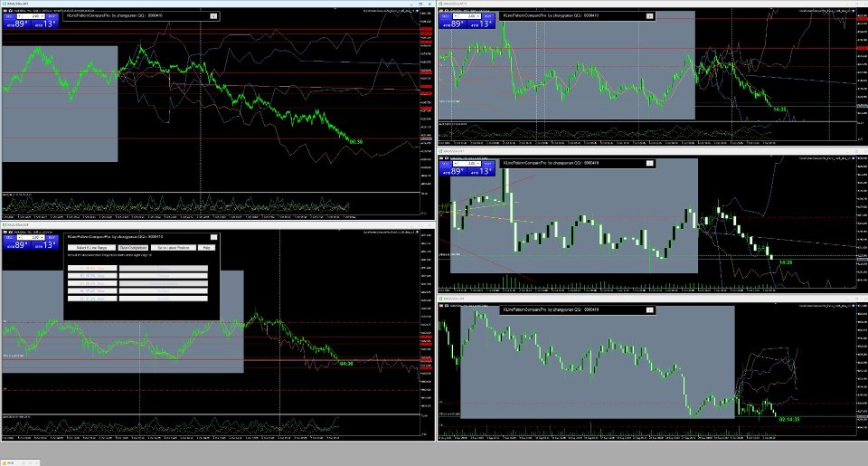Viewport: 868px width, 466px height.
Task: Expand the KLinePatternComparePro panel in top-right chart
Action: tap(650, 16)
